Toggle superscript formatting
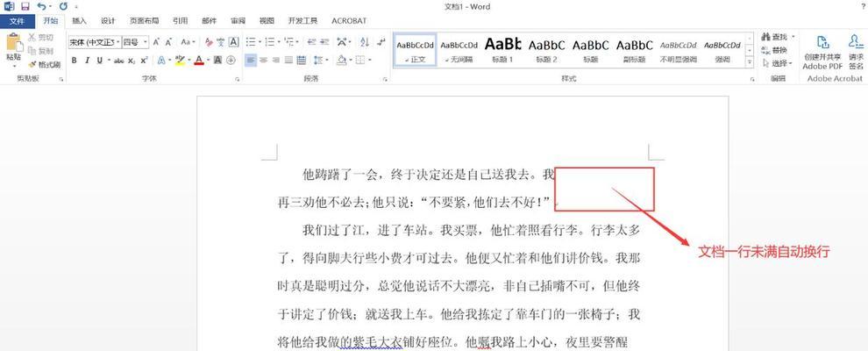The image size is (868, 351). coord(144,61)
